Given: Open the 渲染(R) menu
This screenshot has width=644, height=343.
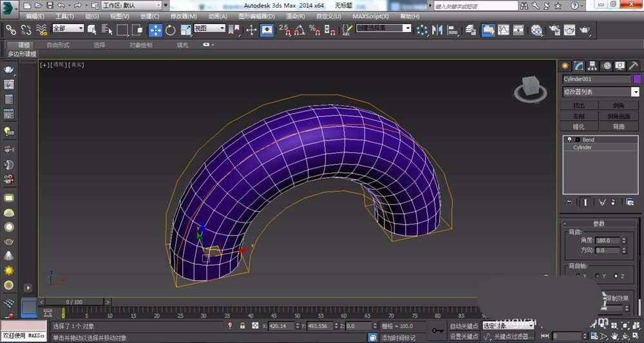Looking at the screenshot, I should pos(295,16).
